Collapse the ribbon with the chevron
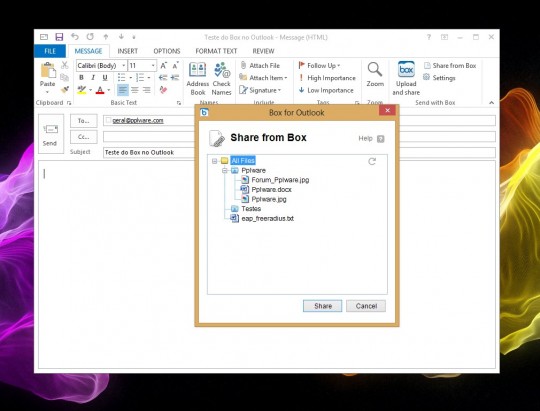The image size is (540, 411). coord(491,103)
